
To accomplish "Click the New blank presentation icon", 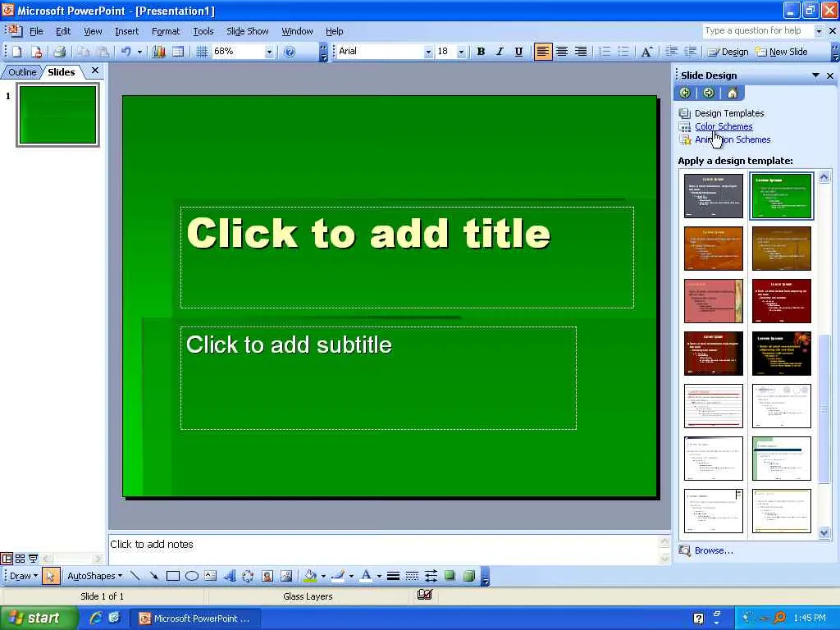I will point(17,52).
